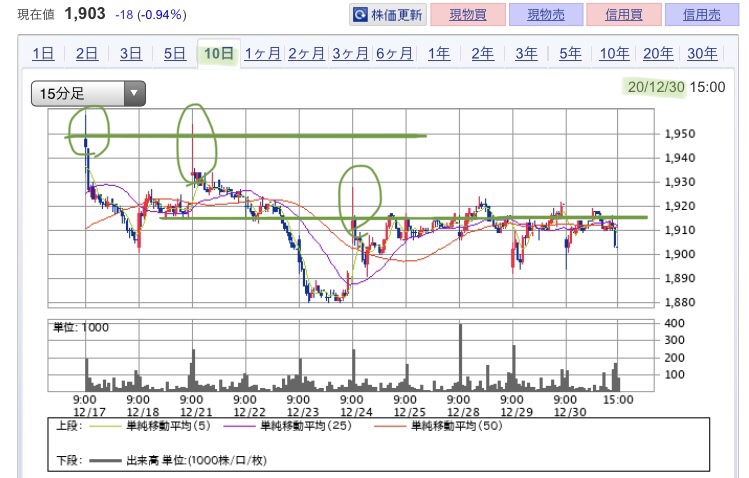Select the 30年 period tab
Viewport: 749px width, 478px height.
click(702, 54)
